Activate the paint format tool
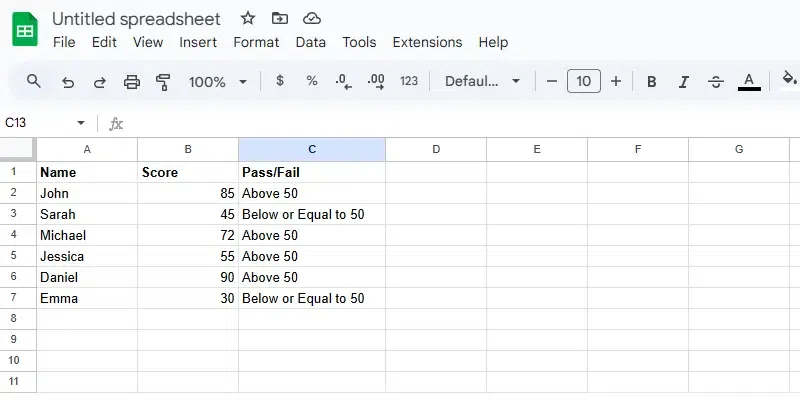 click(x=163, y=82)
